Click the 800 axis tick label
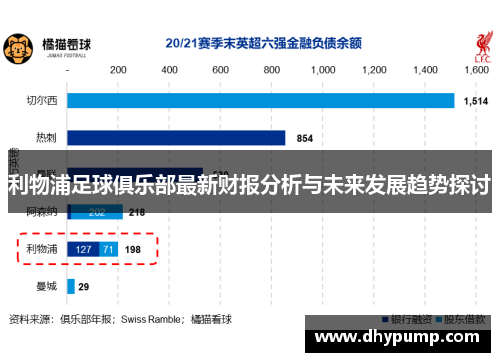 pyautogui.click(x=272, y=70)
